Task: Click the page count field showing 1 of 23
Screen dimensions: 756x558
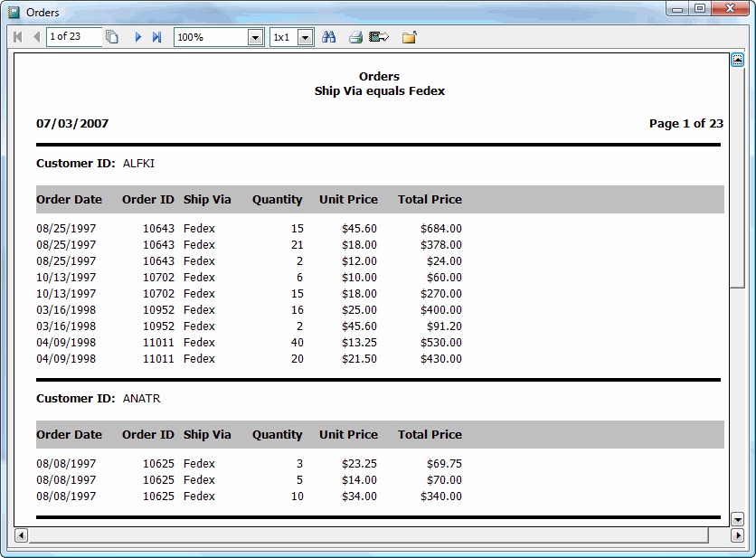Action: pyautogui.click(x=74, y=37)
